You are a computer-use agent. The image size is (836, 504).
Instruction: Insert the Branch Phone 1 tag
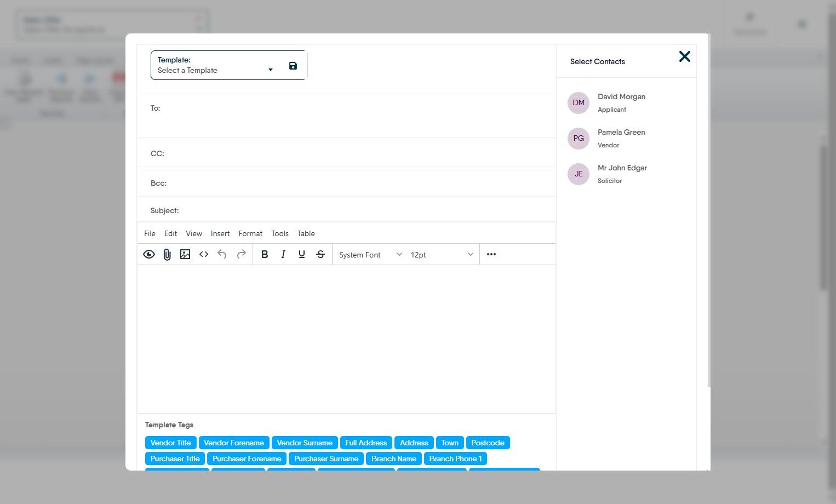pos(456,459)
